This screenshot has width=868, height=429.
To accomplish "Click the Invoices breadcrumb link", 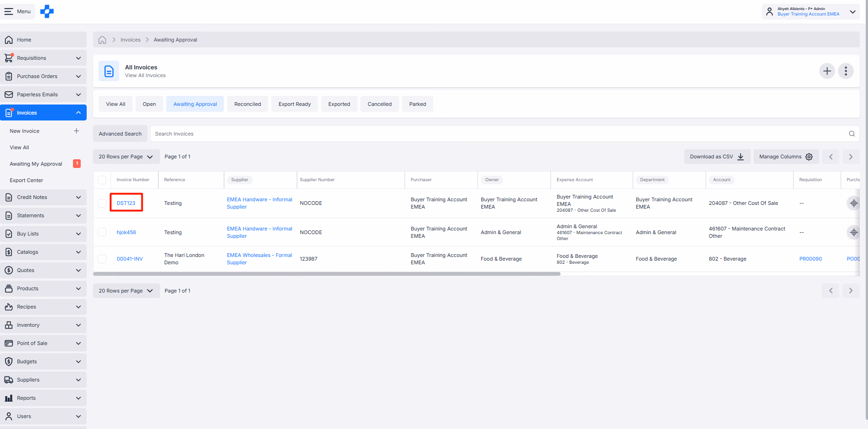I will pyautogui.click(x=130, y=40).
